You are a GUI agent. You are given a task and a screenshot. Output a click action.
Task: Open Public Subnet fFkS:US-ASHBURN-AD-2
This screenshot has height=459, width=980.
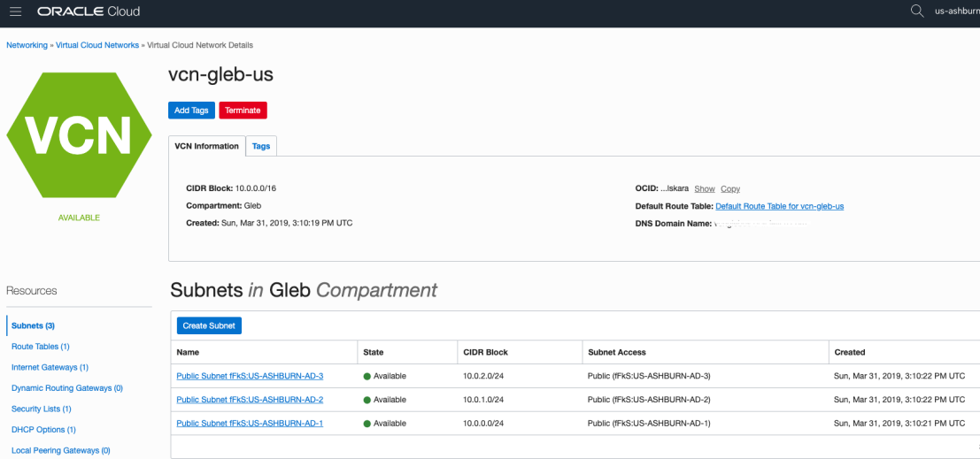click(x=250, y=400)
